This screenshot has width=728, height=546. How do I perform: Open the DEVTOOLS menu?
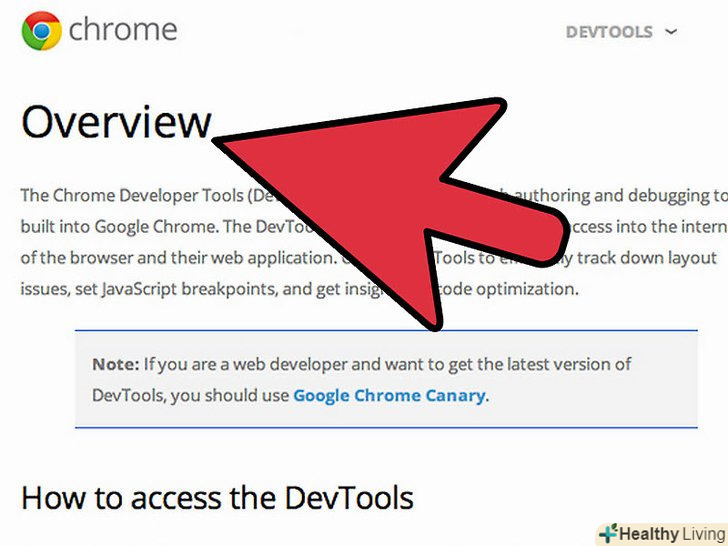tap(608, 32)
